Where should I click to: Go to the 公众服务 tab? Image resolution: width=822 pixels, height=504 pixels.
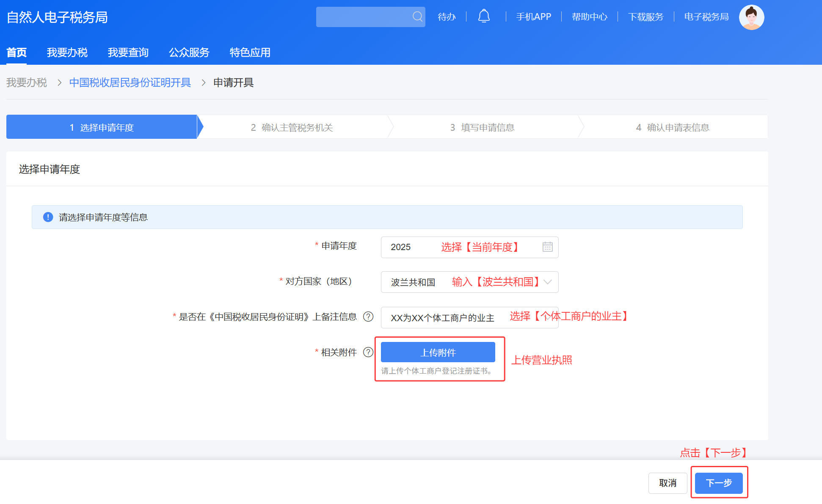(189, 52)
